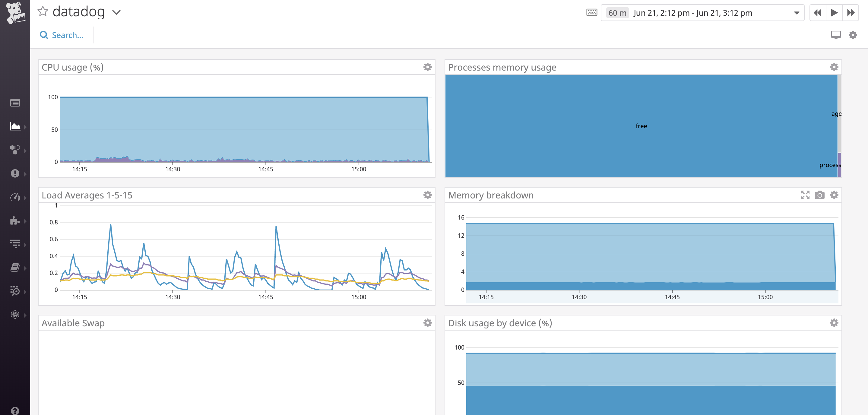868x415 pixels.
Task: Open dashboard settings gear at top right
Action: tap(853, 35)
